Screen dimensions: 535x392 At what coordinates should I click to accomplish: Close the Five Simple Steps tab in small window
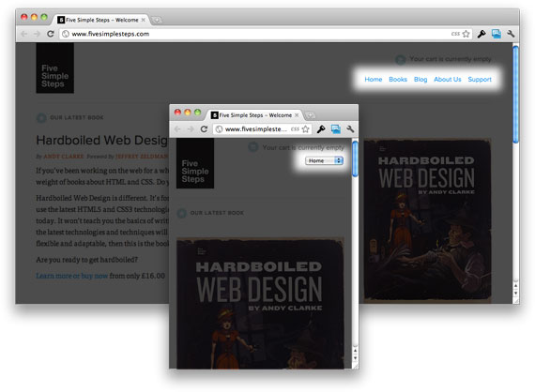(297, 115)
